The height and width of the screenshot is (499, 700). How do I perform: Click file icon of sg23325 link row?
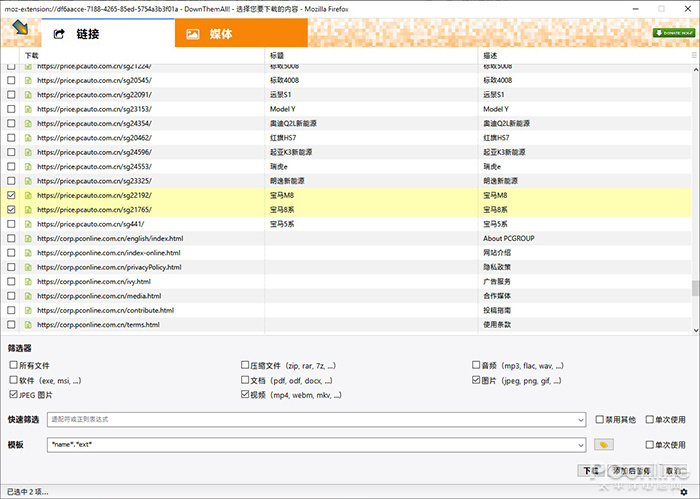coord(28,181)
